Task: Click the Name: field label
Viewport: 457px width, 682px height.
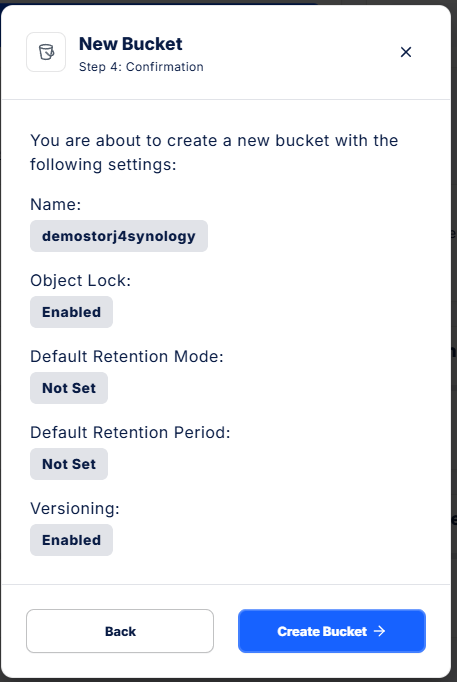Action: point(56,204)
